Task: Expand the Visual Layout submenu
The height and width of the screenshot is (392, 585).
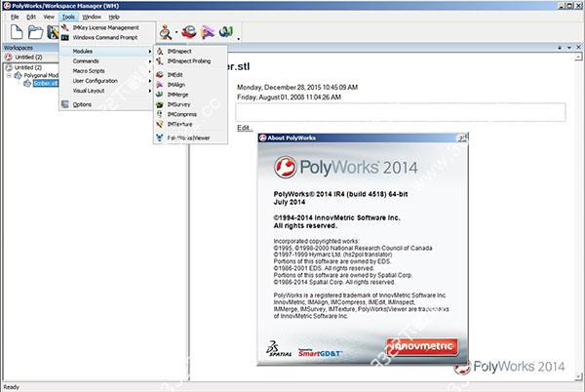Action: point(106,91)
